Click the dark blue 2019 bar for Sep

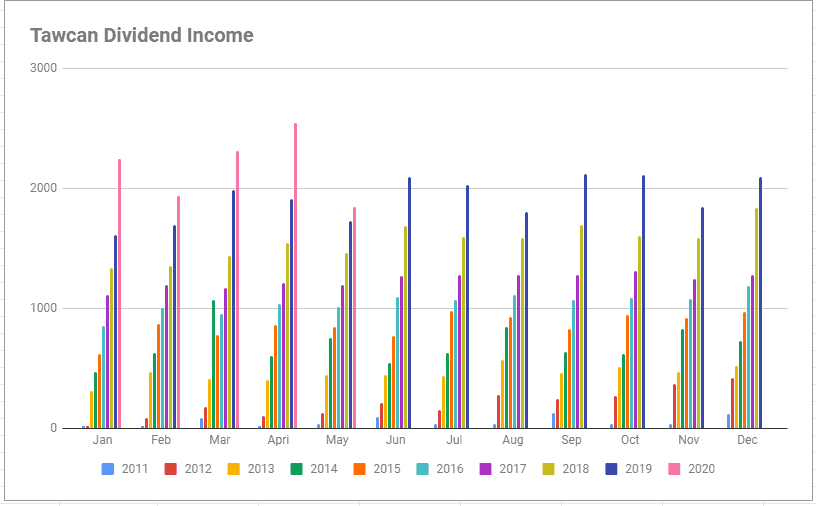tap(585, 301)
